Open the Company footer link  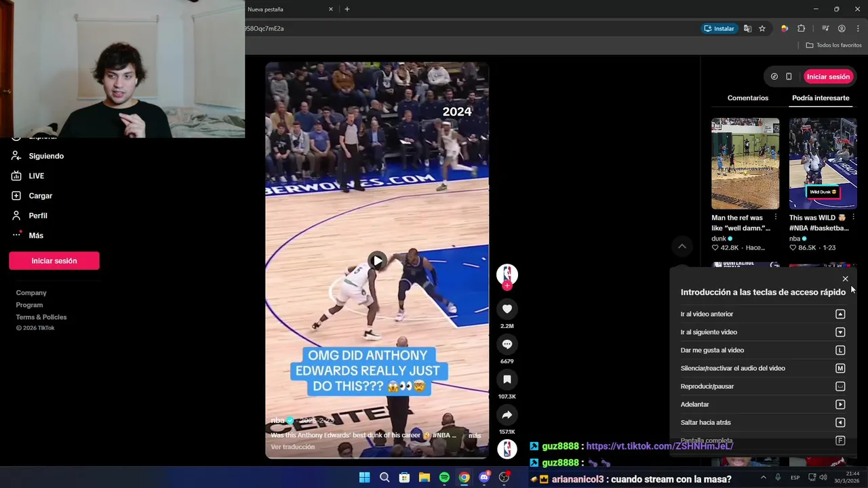(x=31, y=293)
